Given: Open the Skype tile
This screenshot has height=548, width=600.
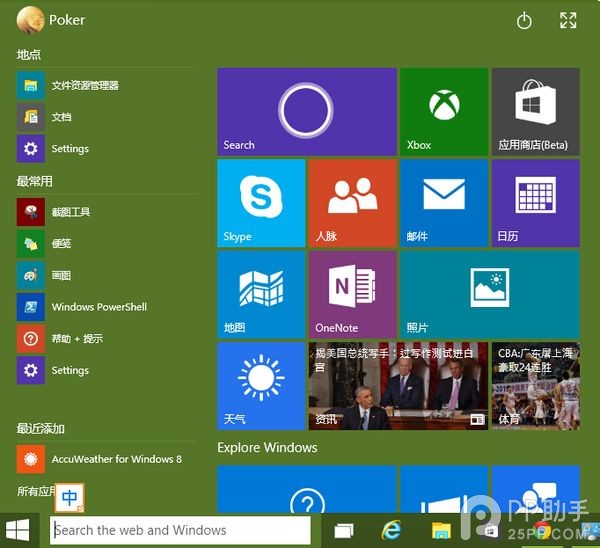Looking at the screenshot, I should 261,203.
